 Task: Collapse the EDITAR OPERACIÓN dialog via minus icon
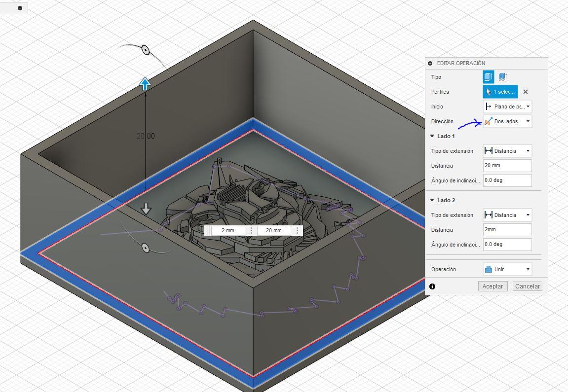(430, 63)
